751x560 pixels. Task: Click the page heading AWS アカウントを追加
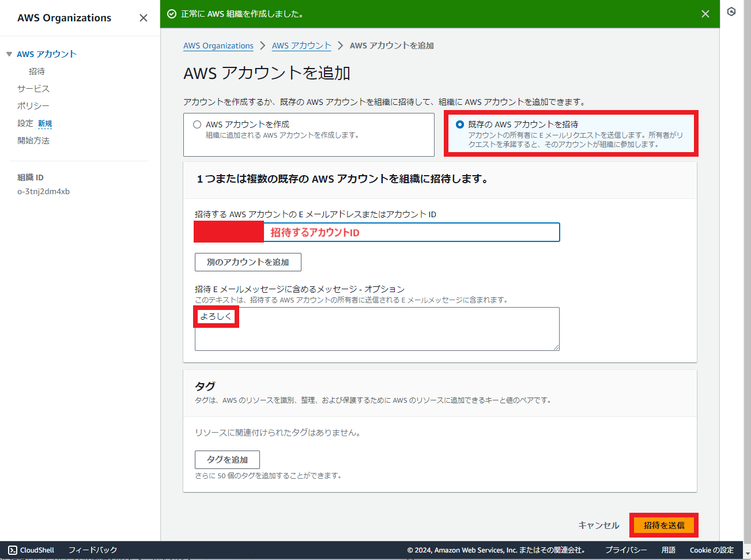[267, 73]
